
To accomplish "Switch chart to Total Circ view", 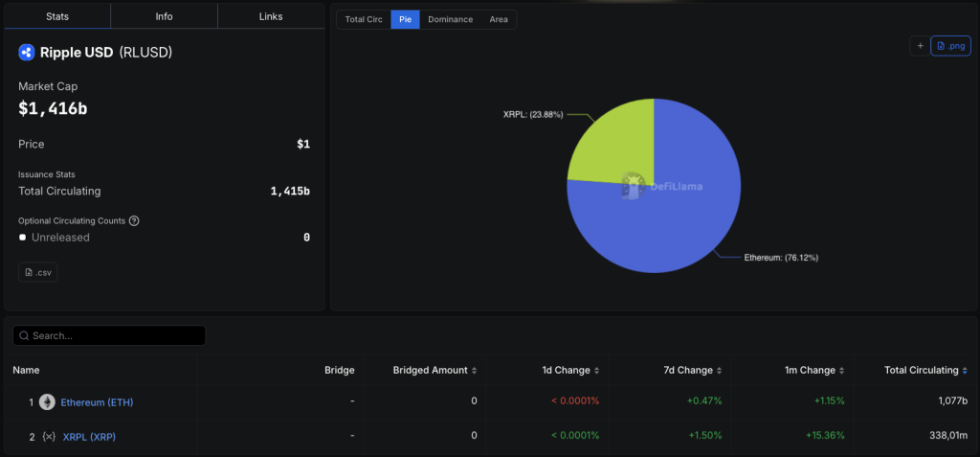I will 363,19.
